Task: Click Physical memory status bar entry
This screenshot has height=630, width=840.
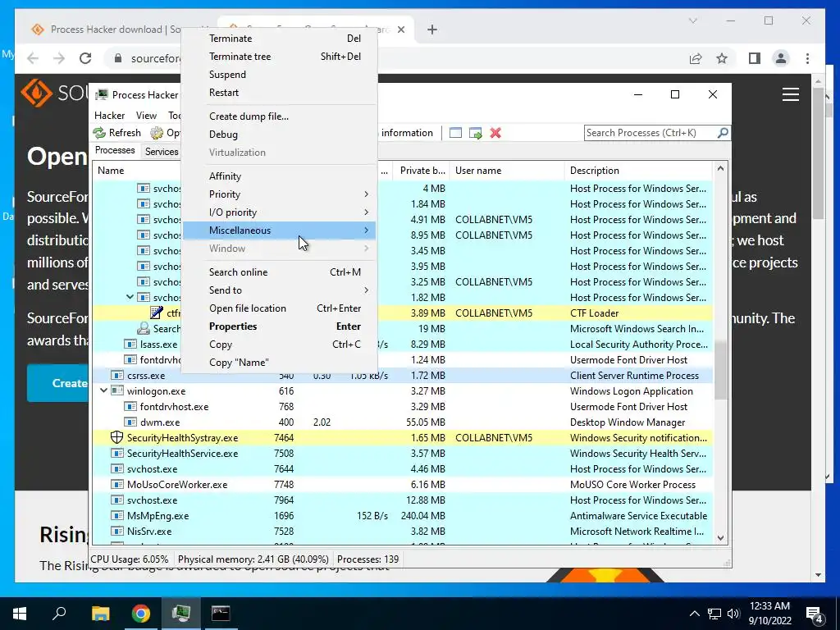Action: click(x=253, y=559)
